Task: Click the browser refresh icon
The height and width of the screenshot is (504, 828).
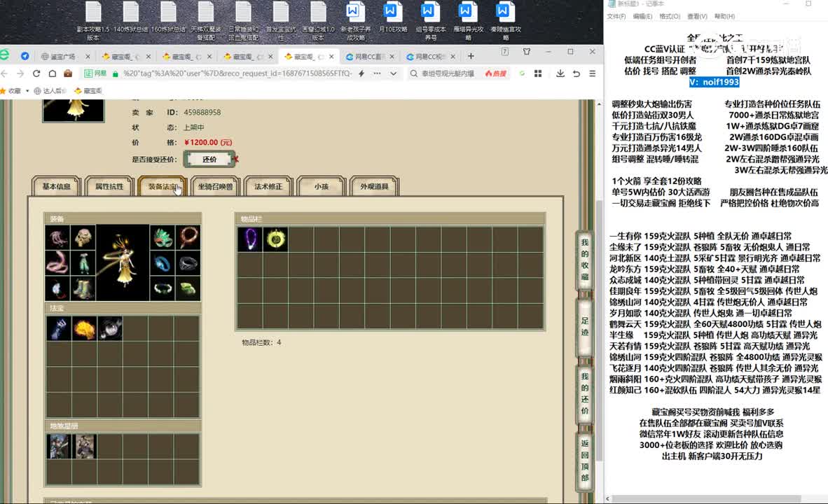Action: tap(36, 73)
